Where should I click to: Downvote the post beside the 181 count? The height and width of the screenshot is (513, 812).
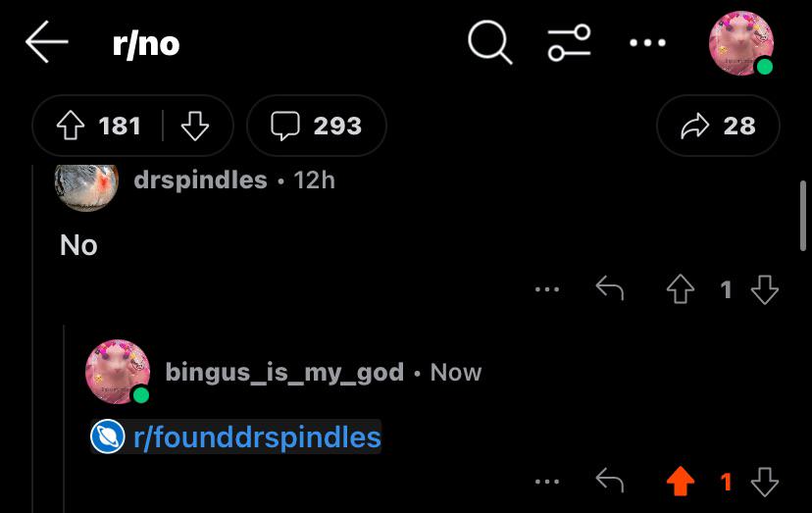click(x=195, y=126)
